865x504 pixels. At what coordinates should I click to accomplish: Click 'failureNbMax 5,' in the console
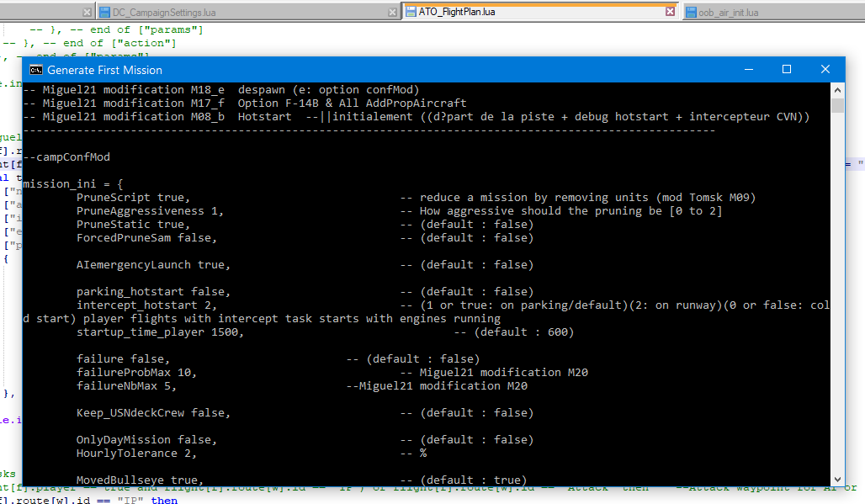[x=127, y=386]
